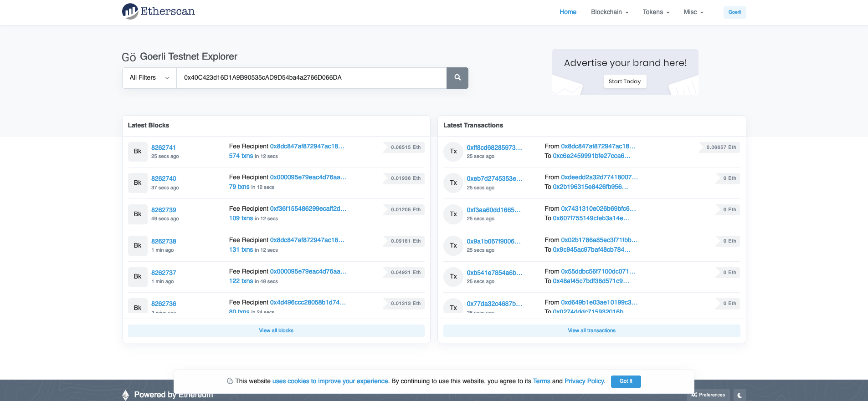Image resolution: width=868 pixels, height=401 pixels.
Task: Open fee recipient 0xf36f155486299ecaff2d
Action: [308, 209]
